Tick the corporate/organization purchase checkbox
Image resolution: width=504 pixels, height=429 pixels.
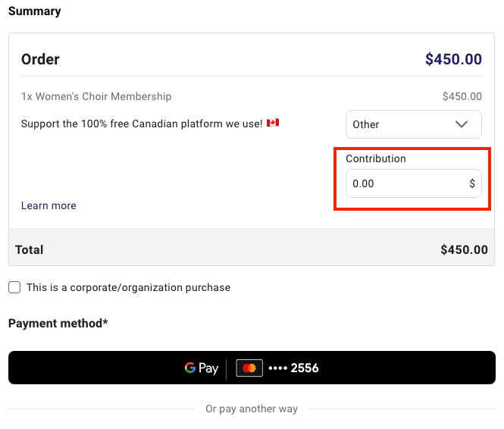point(14,287)
